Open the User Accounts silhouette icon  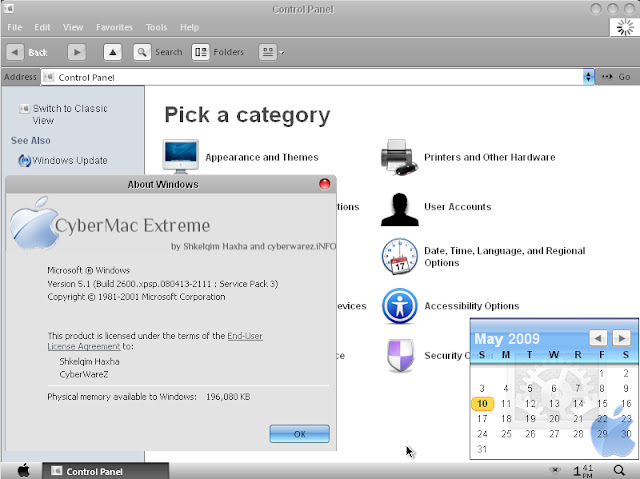click(400, 208)
